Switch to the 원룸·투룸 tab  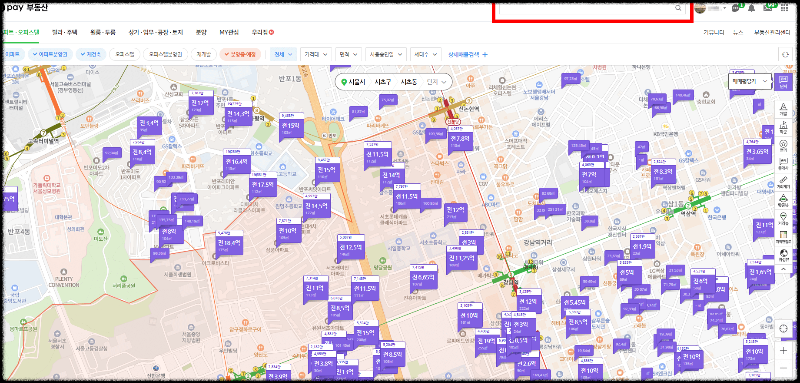coord(103,32)
